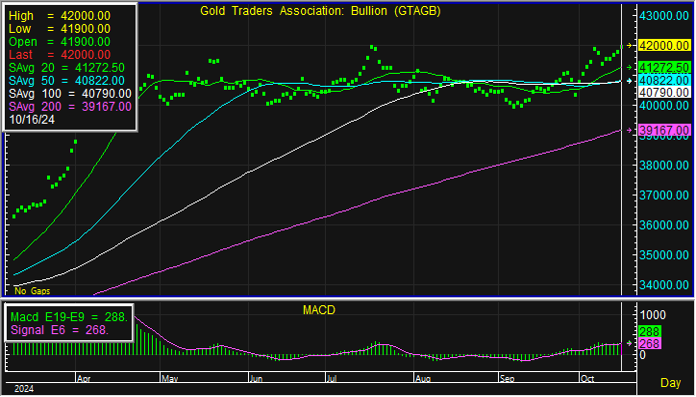Click the 35000.00 price axis label

(x=664, y=255)
